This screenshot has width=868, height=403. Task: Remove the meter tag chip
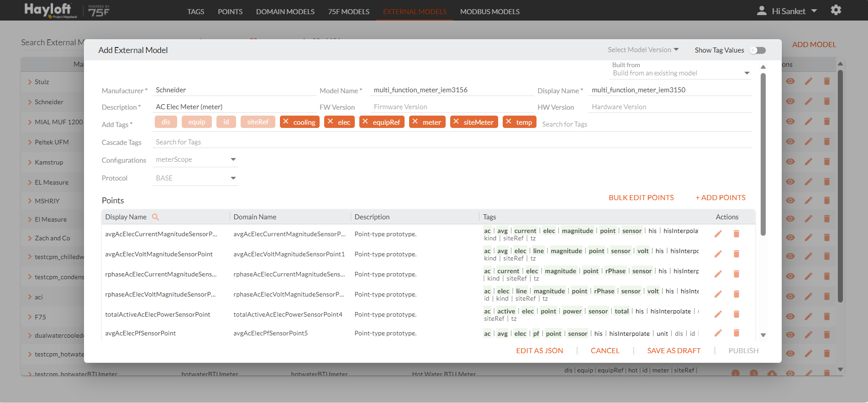(x=415, y=122)
